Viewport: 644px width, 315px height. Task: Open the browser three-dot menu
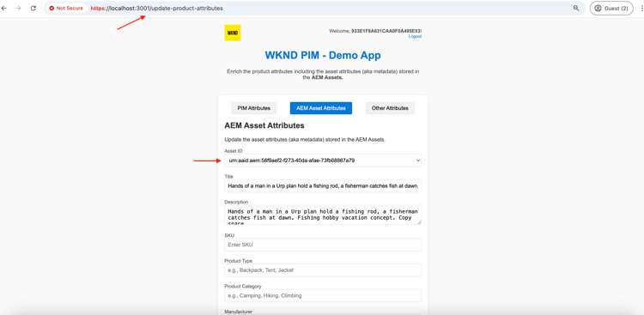pos(641,9)
